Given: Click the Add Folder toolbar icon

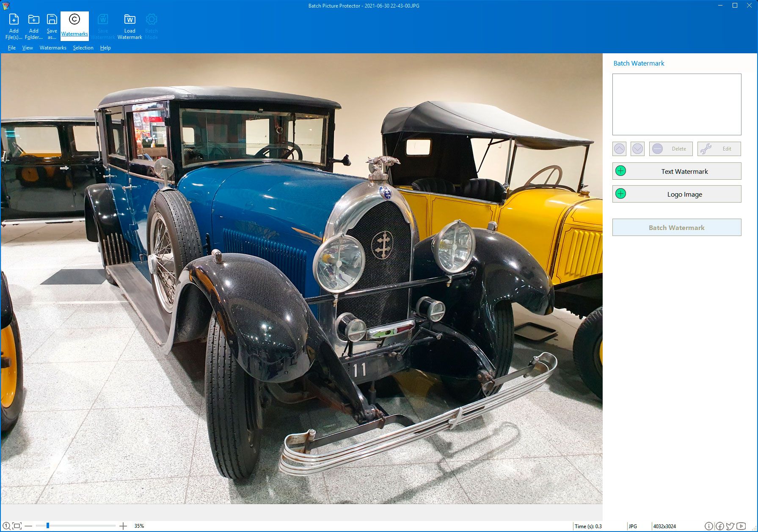Looking at the screenshot, I should [x=33, y=26].
